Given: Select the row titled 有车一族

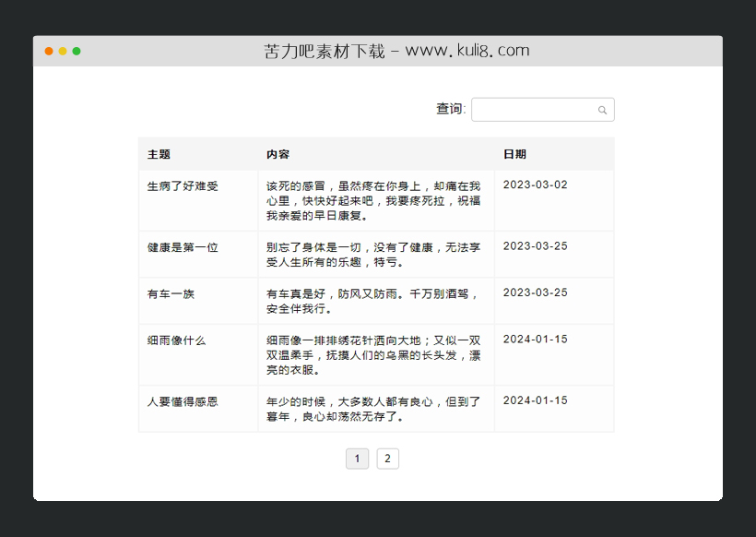Looking at the screenshot, I should 173,292.
